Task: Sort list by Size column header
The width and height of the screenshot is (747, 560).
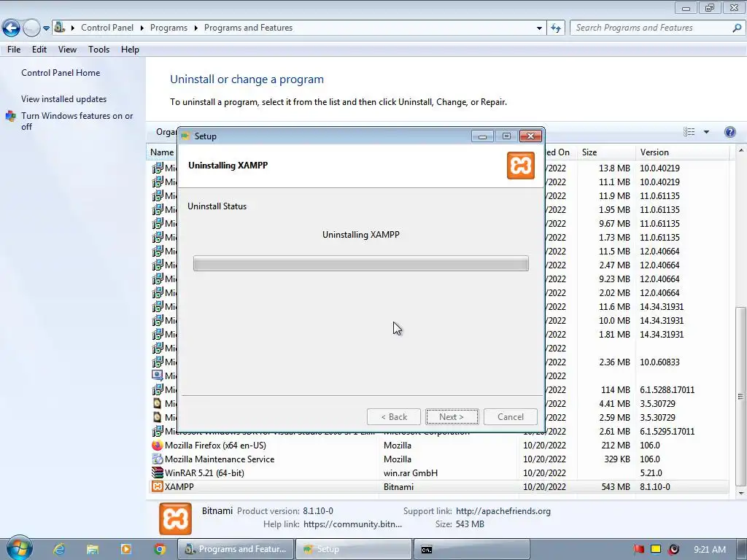Action: pyautogui.click(x=605, y=152)
